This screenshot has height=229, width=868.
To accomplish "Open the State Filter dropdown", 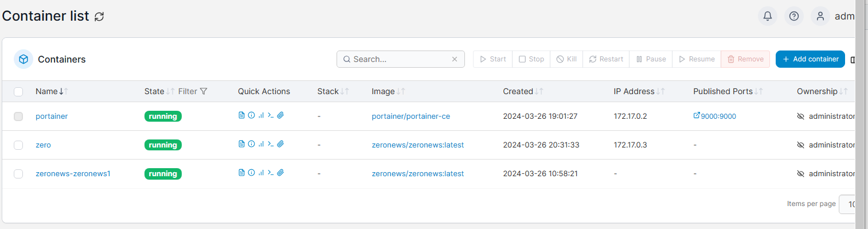I will coord(193,91).
